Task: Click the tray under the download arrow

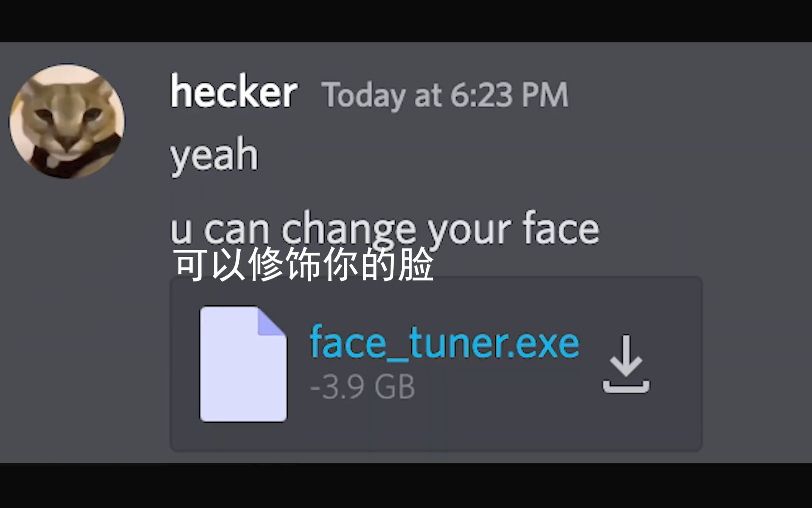Action: coord(626,388)
